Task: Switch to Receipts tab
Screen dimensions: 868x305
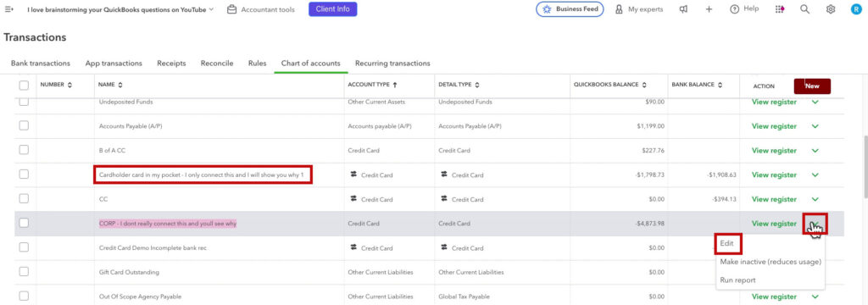Action: coord(171,63)
